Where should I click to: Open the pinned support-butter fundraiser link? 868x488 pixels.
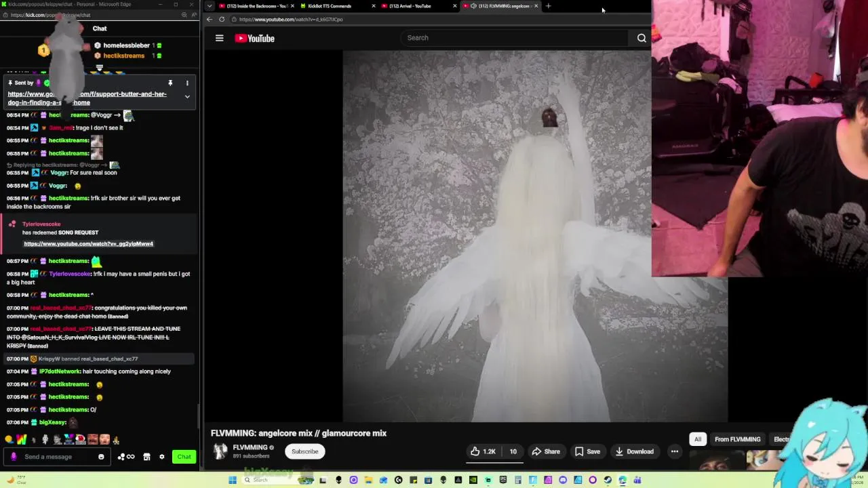tap(87, 98)
